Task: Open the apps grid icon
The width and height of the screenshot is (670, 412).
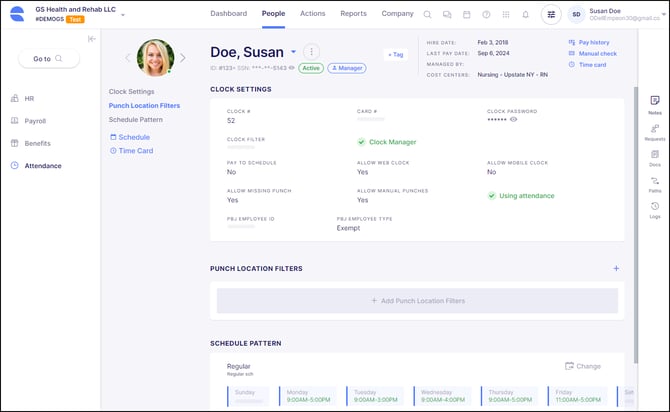Action: (506, 15)
